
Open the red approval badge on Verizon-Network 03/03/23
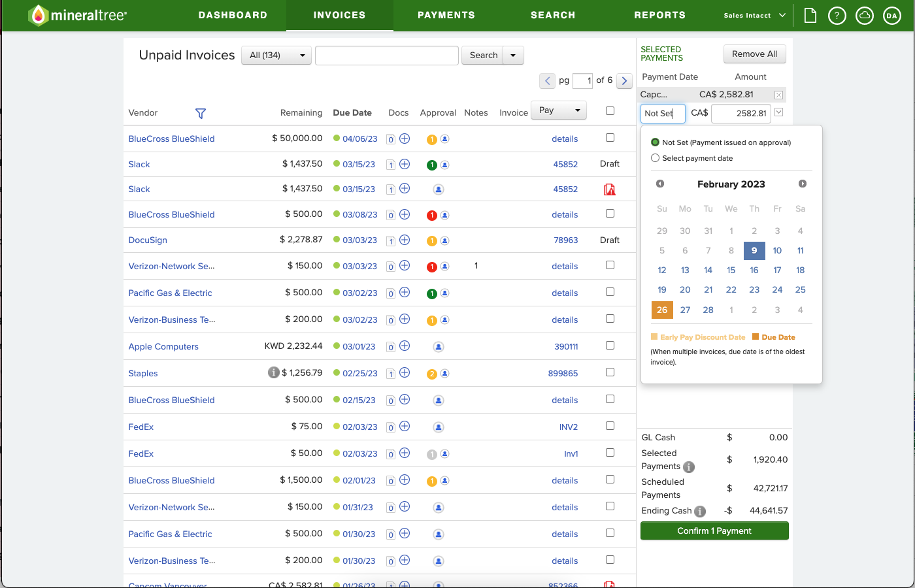(431, 267)
